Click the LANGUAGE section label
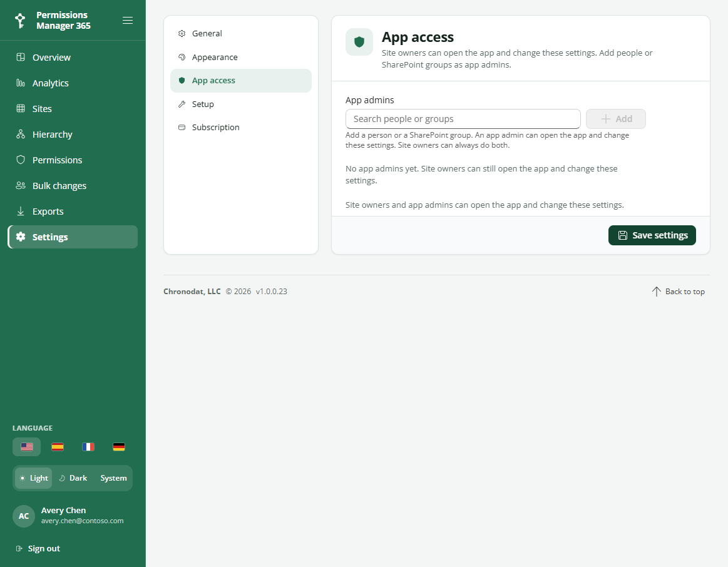The image size is (728, 567). click(33, 428)
